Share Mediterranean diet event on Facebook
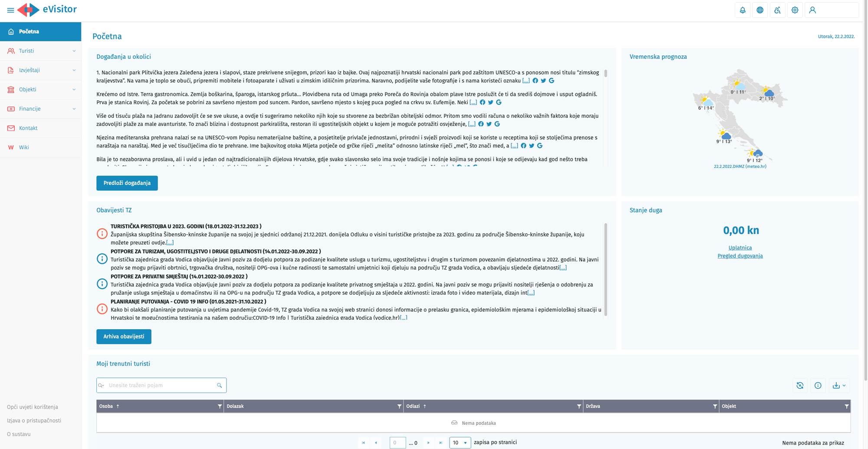 click(x=523, y=146)
